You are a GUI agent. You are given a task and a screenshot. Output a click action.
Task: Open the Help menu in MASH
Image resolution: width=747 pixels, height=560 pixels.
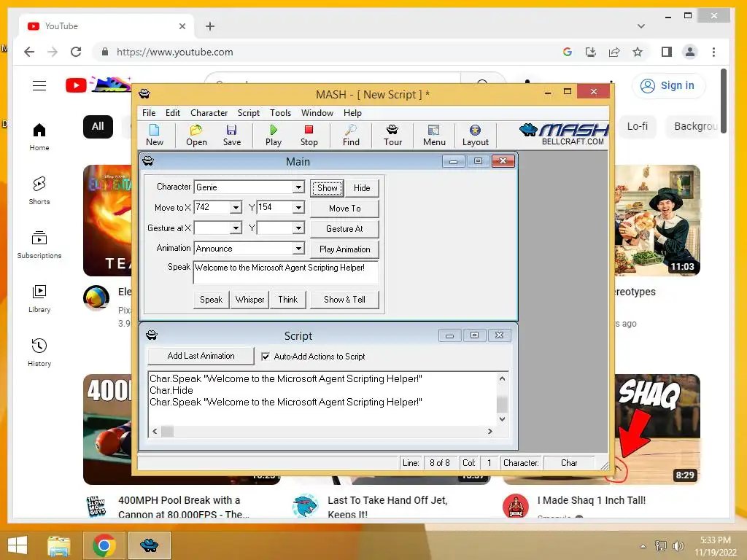[x=352, y=113]
